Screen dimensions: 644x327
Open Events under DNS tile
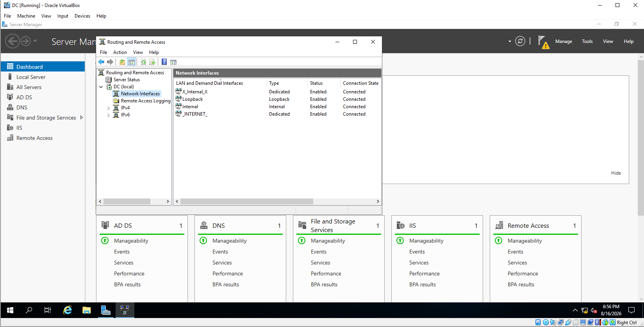click(x=220, y=252)
